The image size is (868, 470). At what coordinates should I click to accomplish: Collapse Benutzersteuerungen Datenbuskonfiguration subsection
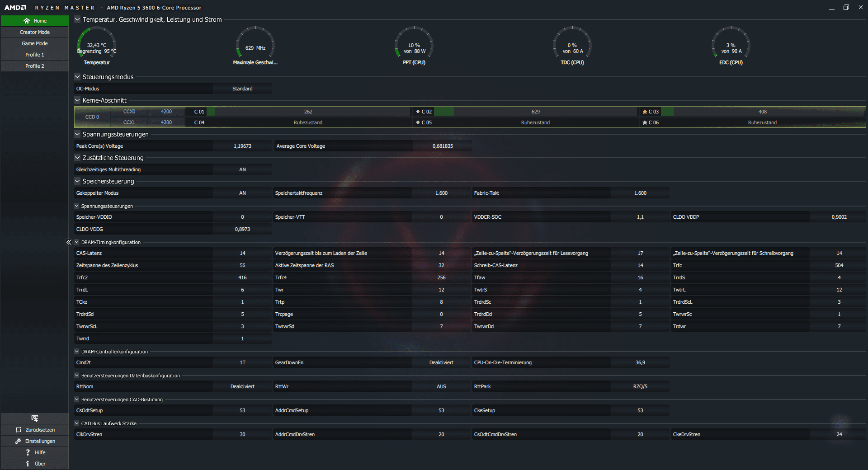[x=77, y=376]
